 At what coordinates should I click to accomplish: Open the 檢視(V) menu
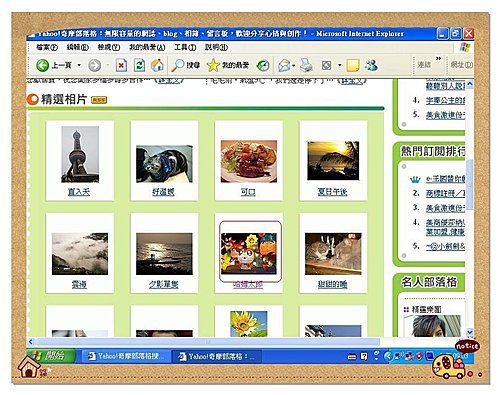109,47
